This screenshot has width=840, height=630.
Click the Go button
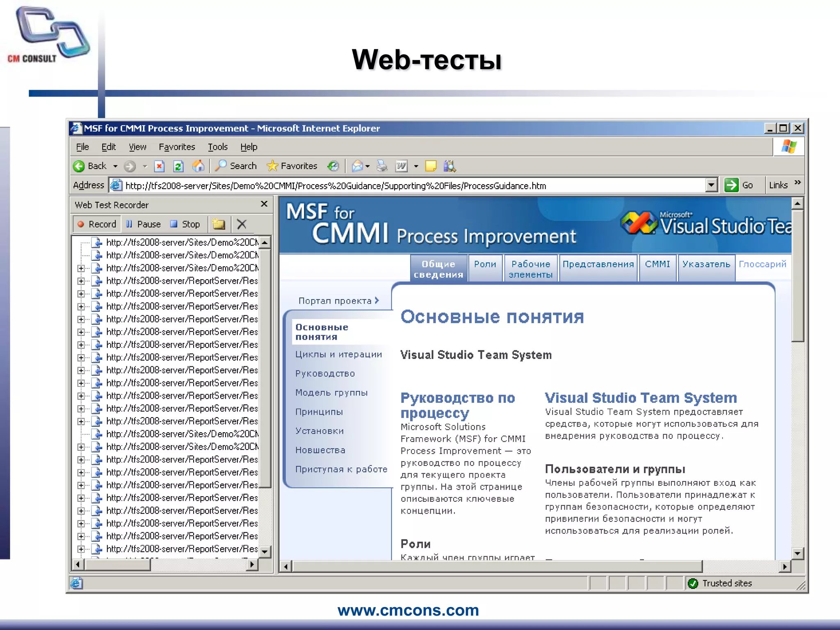[x=739, y=185]
